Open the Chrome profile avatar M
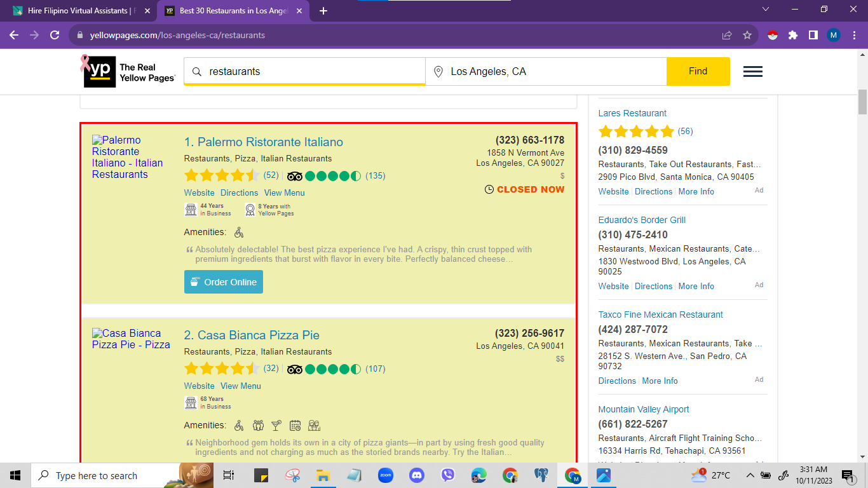The height and width of the screenshot is (488, 868). click(x=834, y=35)
